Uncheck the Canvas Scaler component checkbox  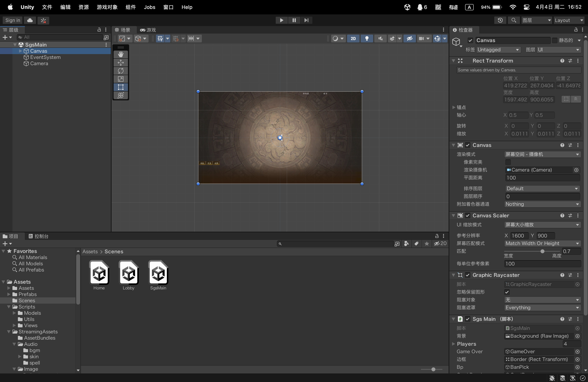coord(468,216)
